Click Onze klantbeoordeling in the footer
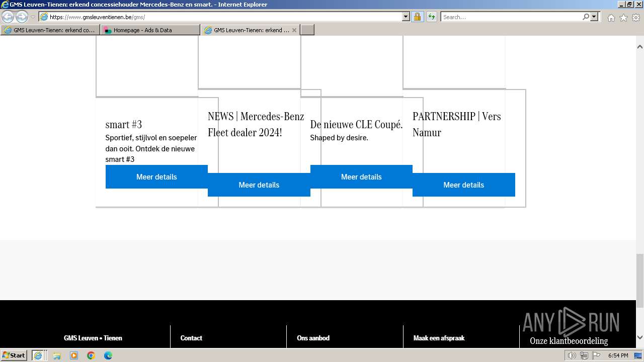The height and width of the screenshot is (362, 644). point(569,341)
